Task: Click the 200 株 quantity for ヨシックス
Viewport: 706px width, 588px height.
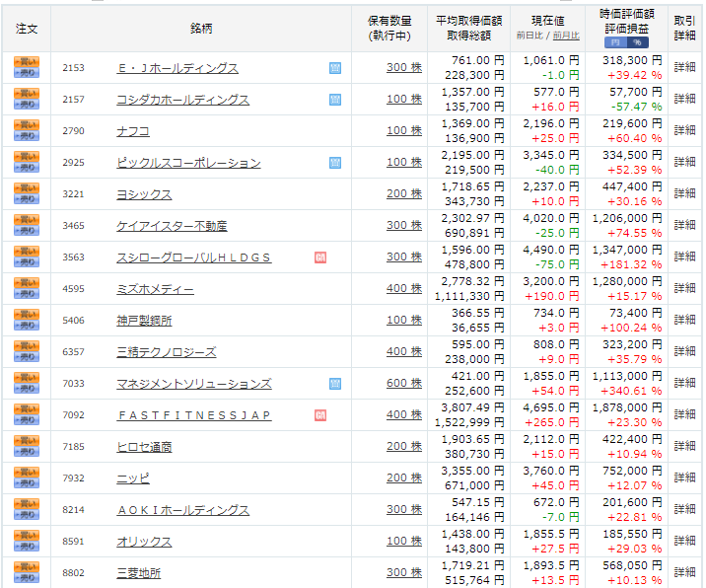Action: 404,193
